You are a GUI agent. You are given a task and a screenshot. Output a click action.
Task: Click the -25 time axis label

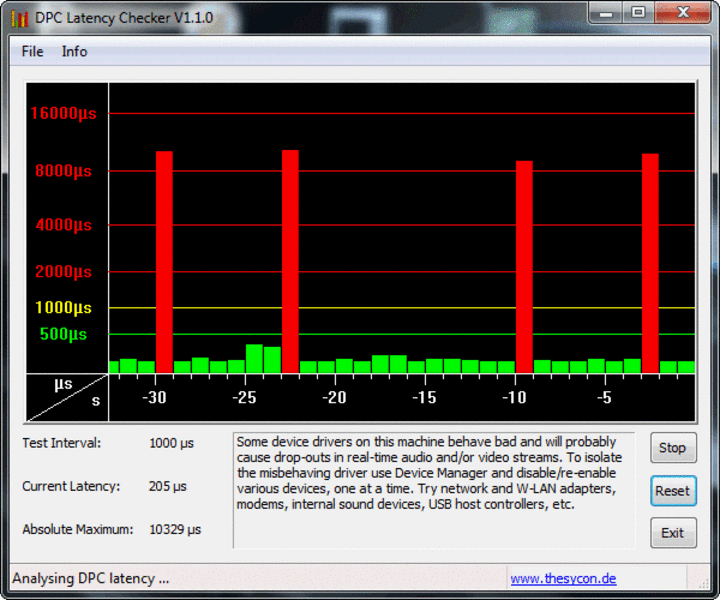pyautogui.click(x=244, y=397)
